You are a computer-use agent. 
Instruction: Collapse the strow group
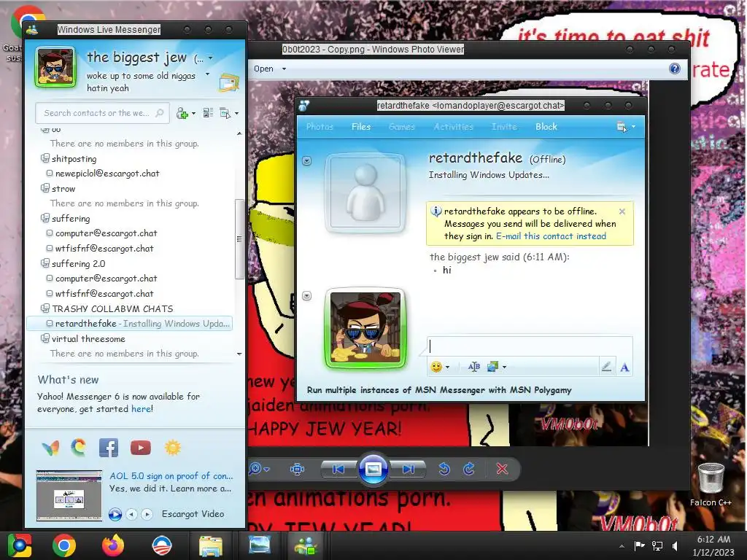click(44, 188)
